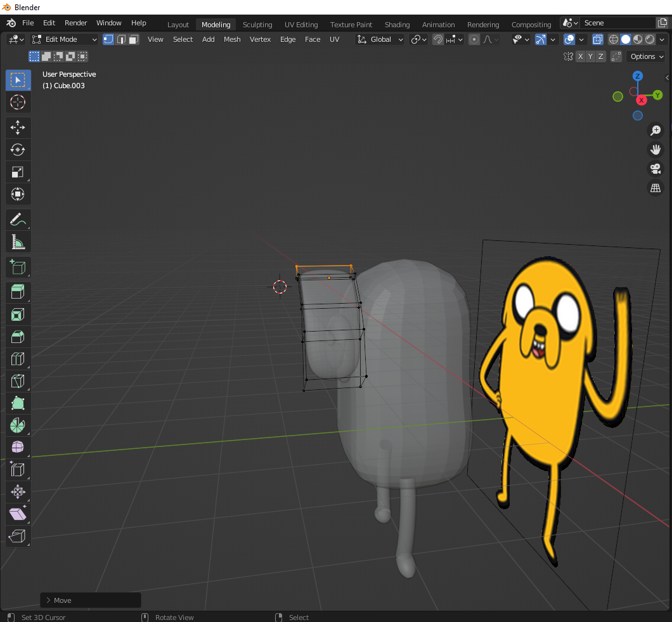
Task: Open the File menu
Action: coord(28,23)
